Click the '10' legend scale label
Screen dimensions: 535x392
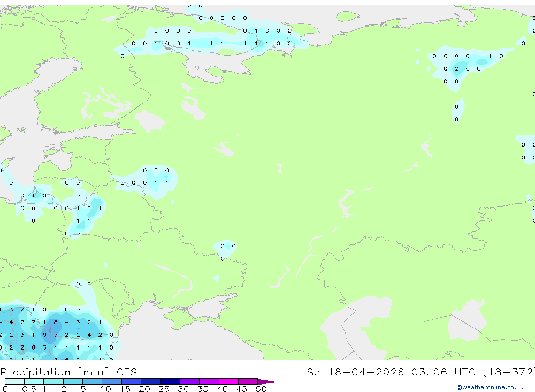click(x=105, y=389)
